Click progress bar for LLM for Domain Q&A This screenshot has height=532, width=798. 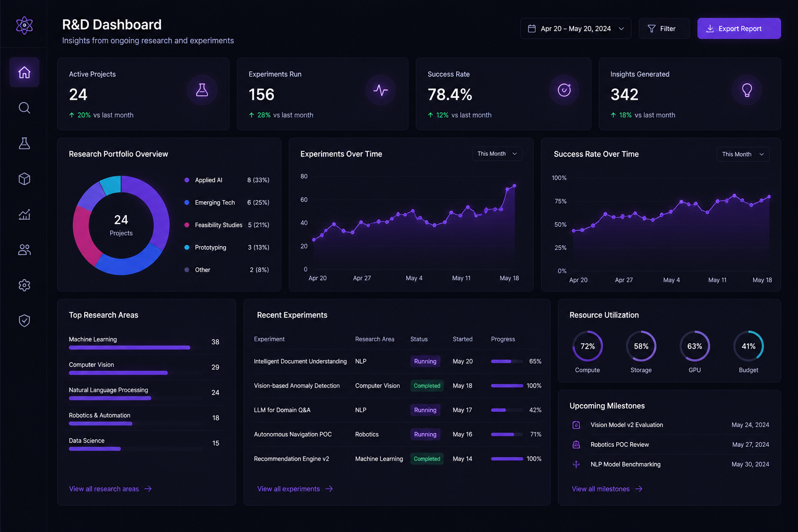click(x=507, y=410)
